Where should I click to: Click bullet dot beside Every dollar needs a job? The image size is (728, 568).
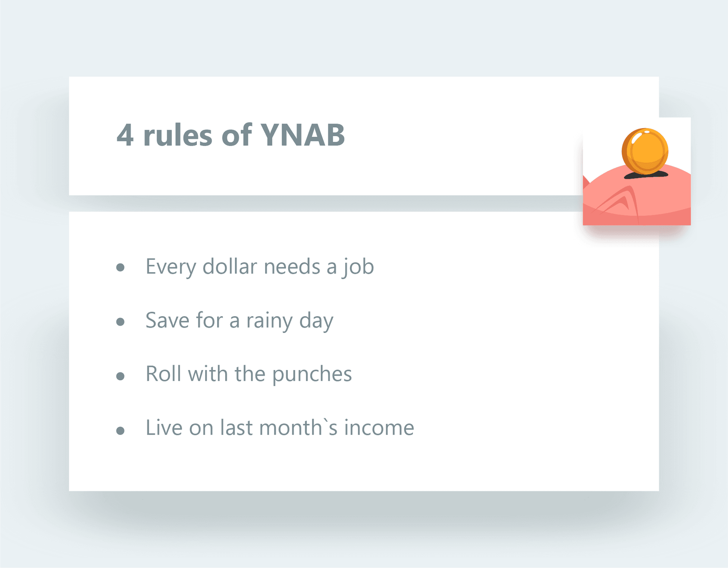tap(120, 268)
